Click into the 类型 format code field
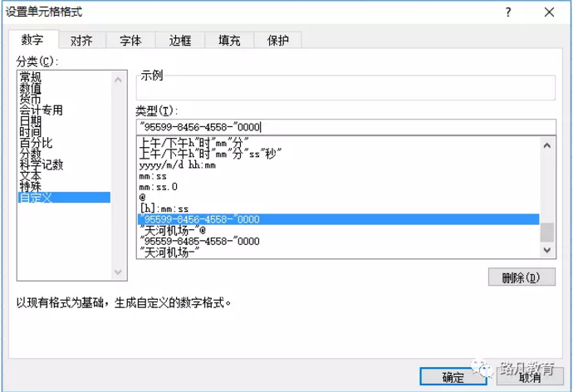Image resolution: width=573 pixels, height=392 pixels. (x=345, y=127)
